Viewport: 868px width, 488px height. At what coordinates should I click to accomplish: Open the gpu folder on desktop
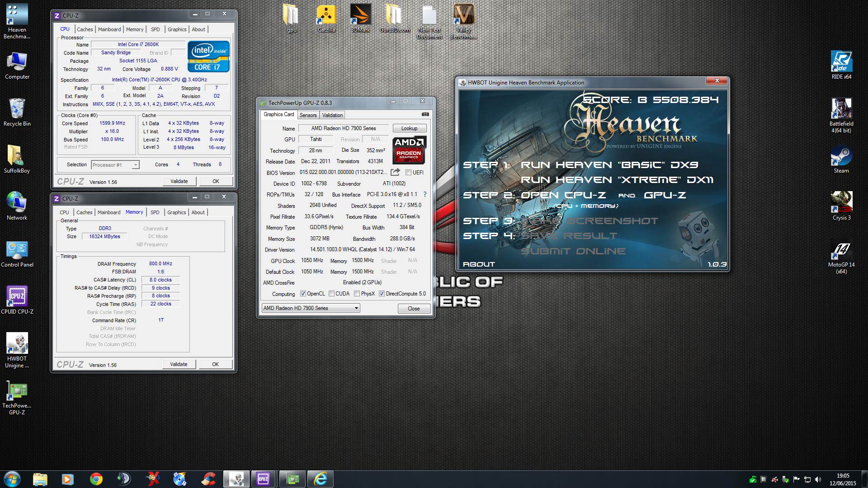(x=292, y=18)
